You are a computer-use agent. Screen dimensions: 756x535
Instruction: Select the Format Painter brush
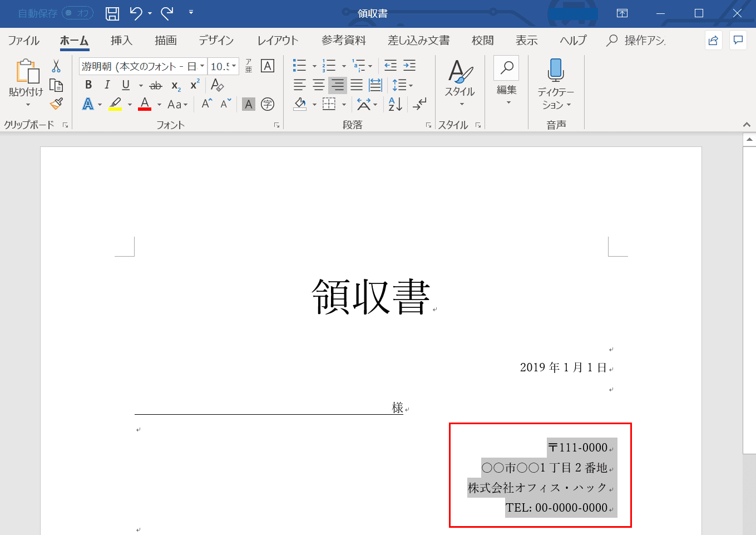click(x=56, y=103)
